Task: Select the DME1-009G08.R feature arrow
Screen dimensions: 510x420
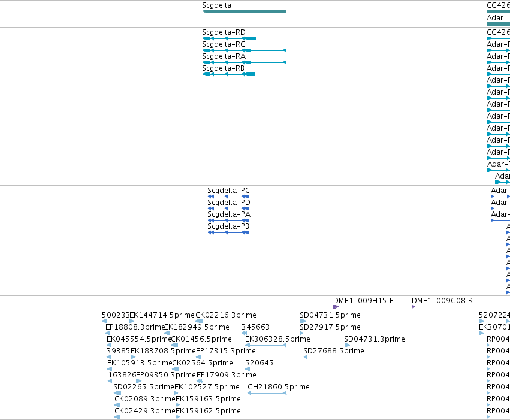Action: [414, 307]
